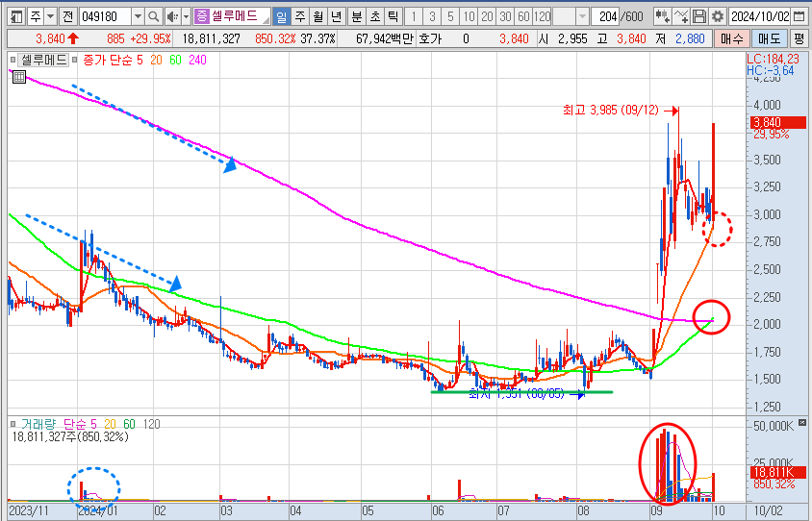
Task: Click the 거래량 volume indicator label
Action: [x=38, y=424]
